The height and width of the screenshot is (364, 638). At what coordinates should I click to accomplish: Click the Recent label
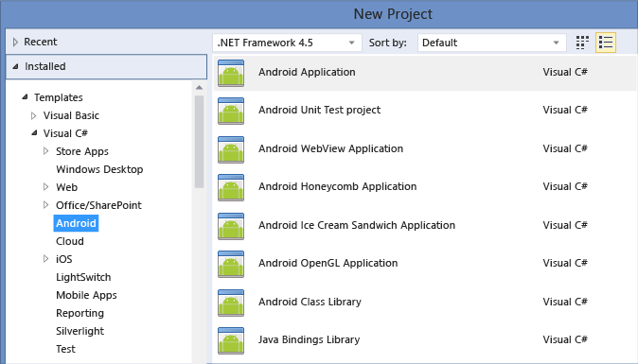click(41, 42)
